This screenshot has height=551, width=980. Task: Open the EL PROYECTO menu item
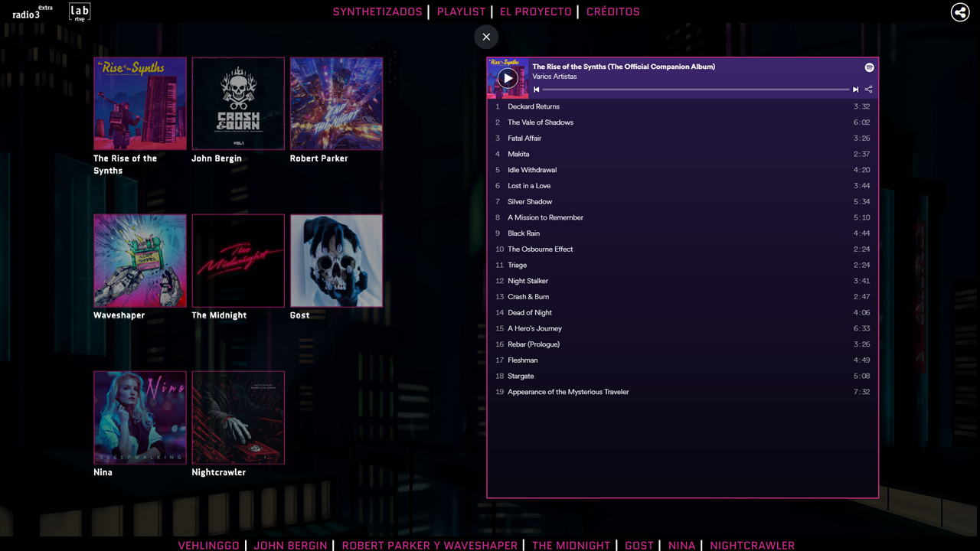click(536, 11)
